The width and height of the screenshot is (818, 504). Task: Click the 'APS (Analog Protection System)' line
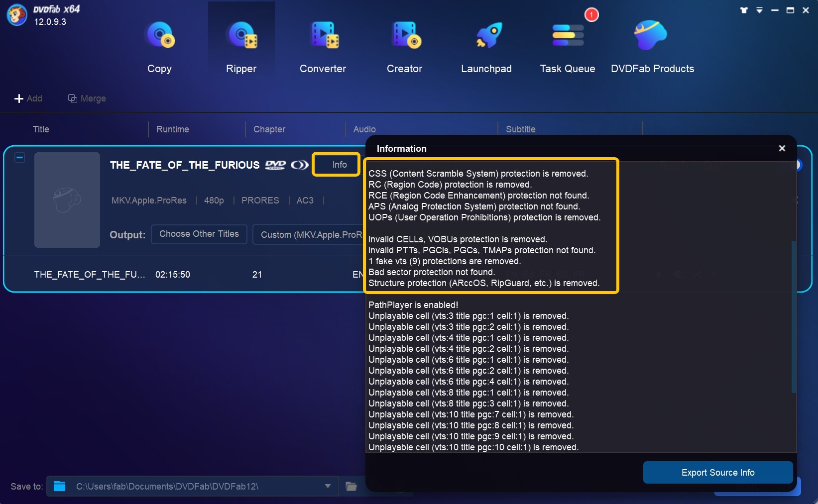474,206
